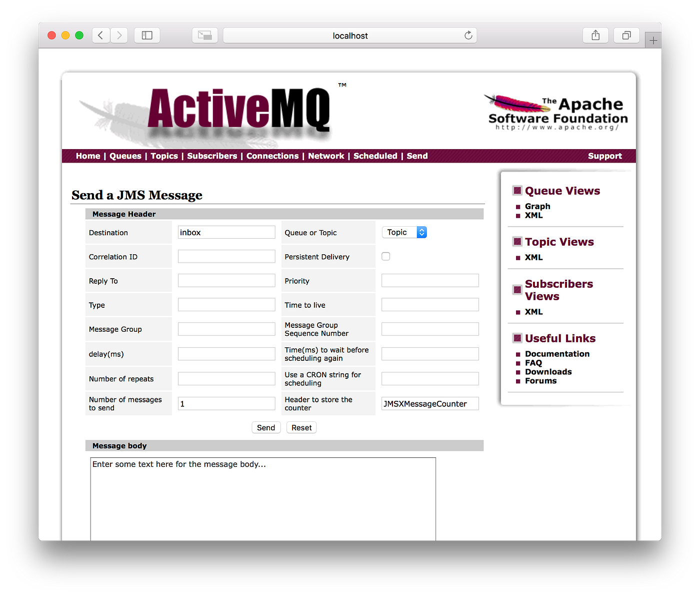700x596 pixels.
Task: Click the Reset button
Action: point(301,427)
